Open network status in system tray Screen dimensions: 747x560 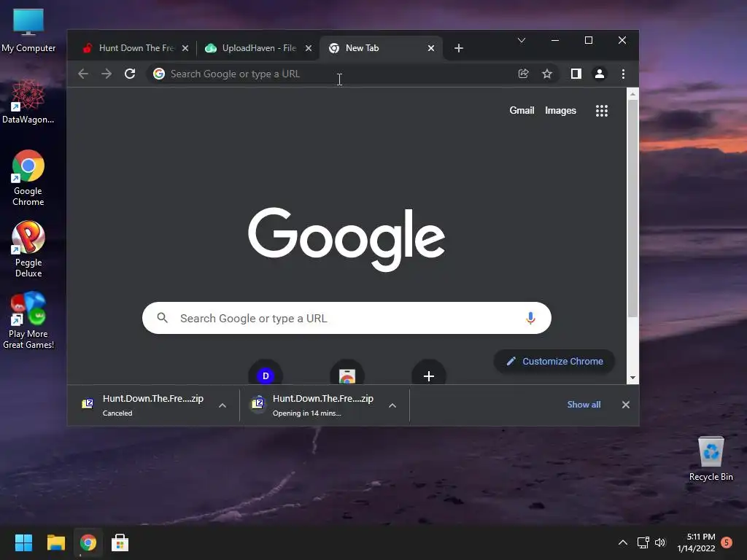click(643, 542)
